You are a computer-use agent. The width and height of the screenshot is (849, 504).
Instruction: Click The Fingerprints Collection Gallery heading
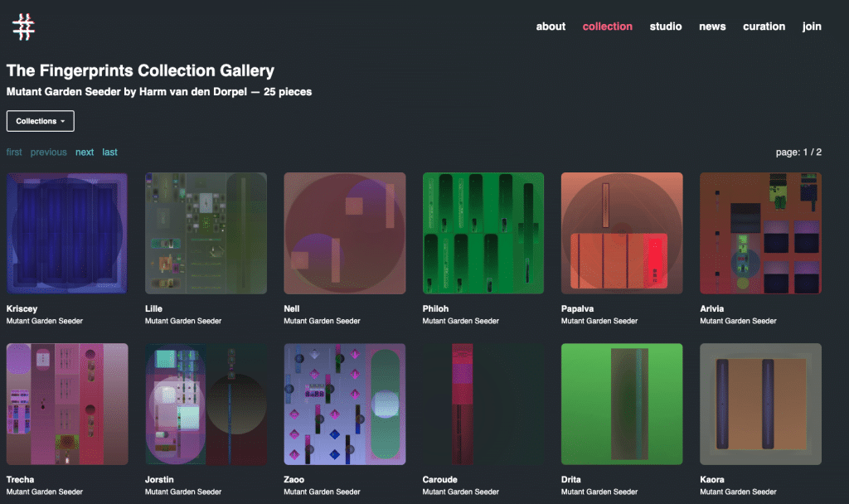(140, 70)
